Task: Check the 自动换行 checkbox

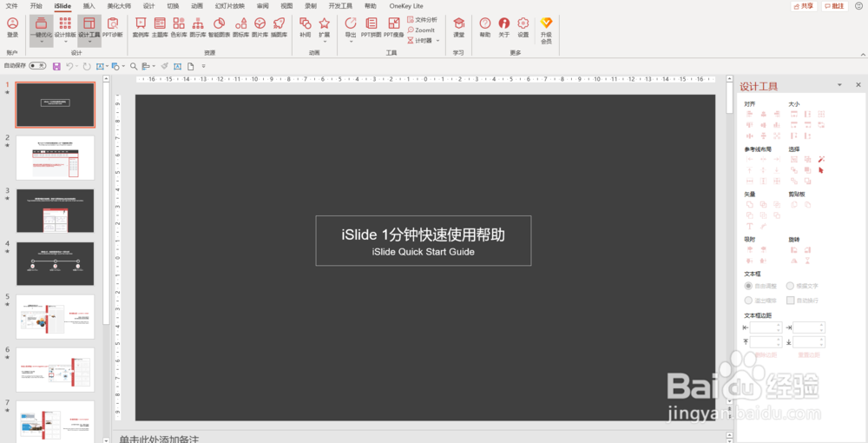Action: click(791, 301)
